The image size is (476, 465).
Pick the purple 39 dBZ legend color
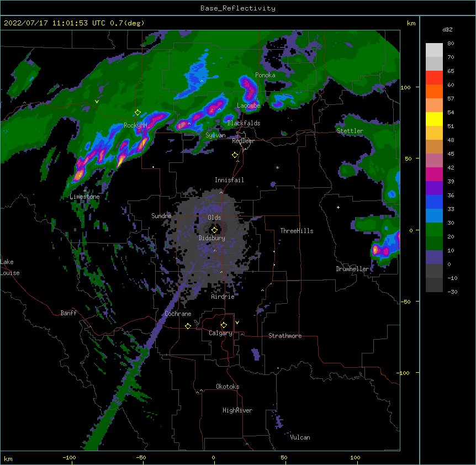(434, 188)
